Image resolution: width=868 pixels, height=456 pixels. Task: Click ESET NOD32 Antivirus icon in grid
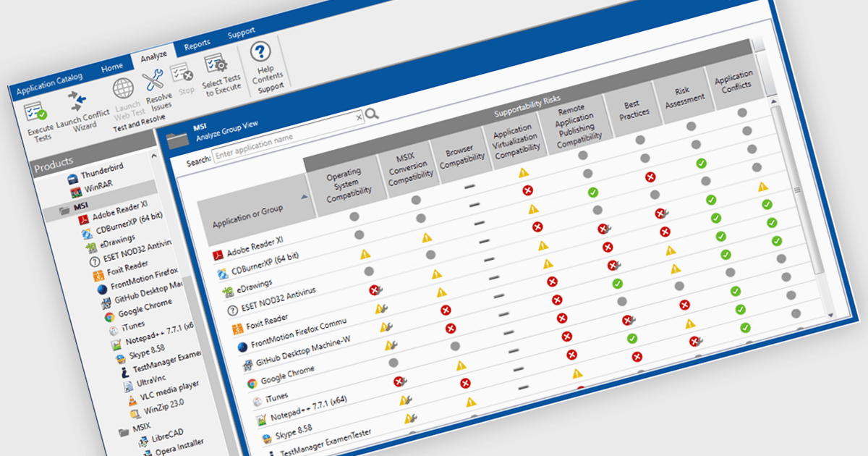232,310
